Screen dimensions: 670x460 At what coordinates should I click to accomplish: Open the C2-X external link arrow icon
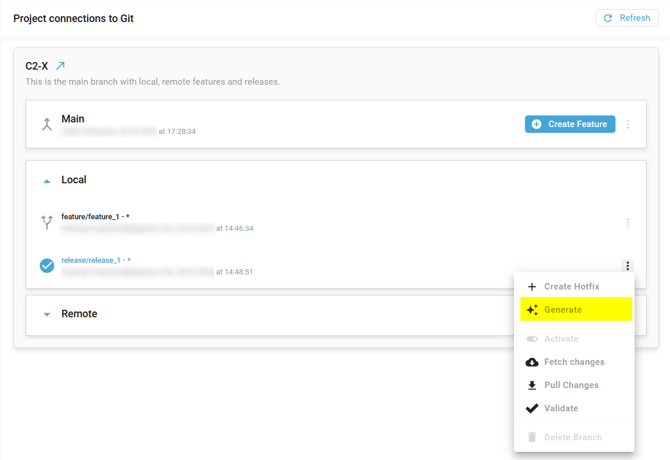(60, 66)
